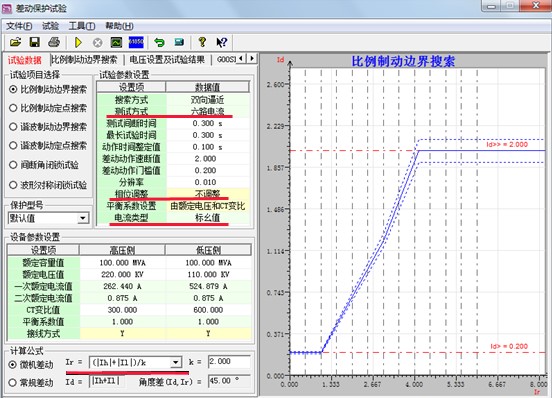Expand the 保护型号 默认值 dropdown
The height and width of the screenshot is (398, 552).
[83, 218]
